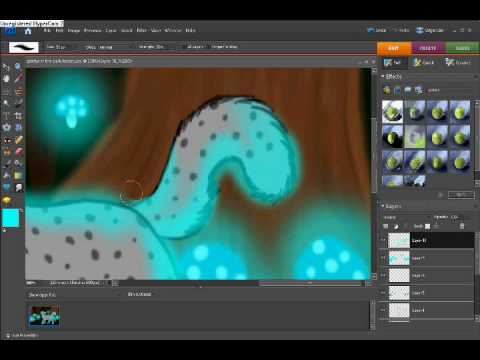This screenshot has height=360, width=480.
Task: Pick the Eyedropper tool
Action: click(18, 79)
